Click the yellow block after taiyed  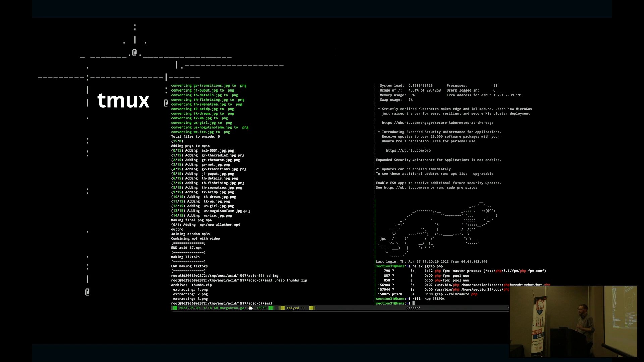click(312, 308)
